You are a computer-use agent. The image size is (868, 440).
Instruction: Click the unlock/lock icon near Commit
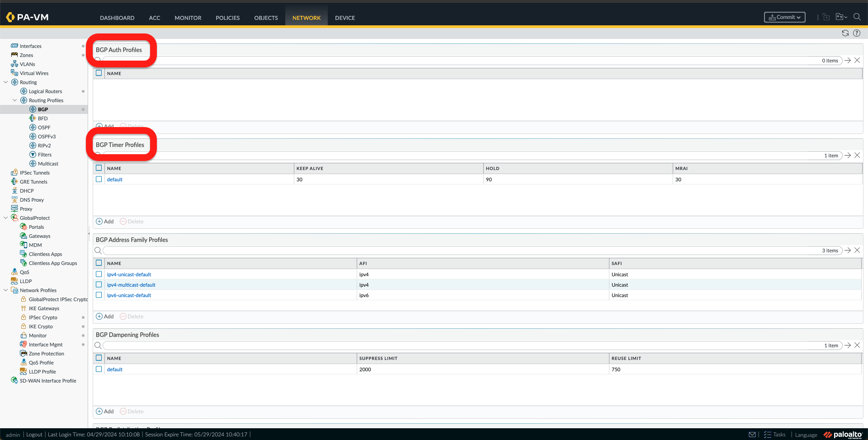[x=826, y=17]
